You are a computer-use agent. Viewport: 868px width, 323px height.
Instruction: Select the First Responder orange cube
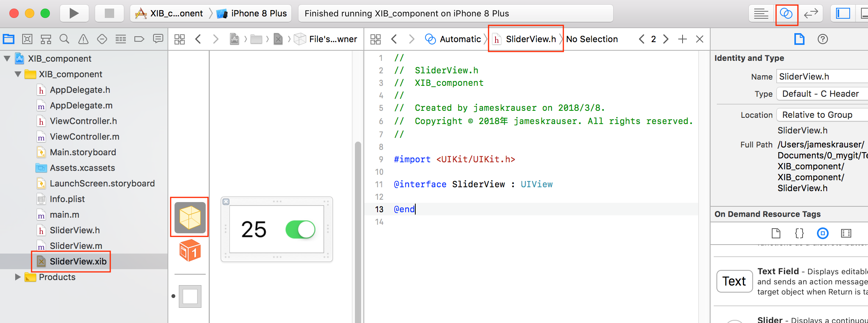190,250
